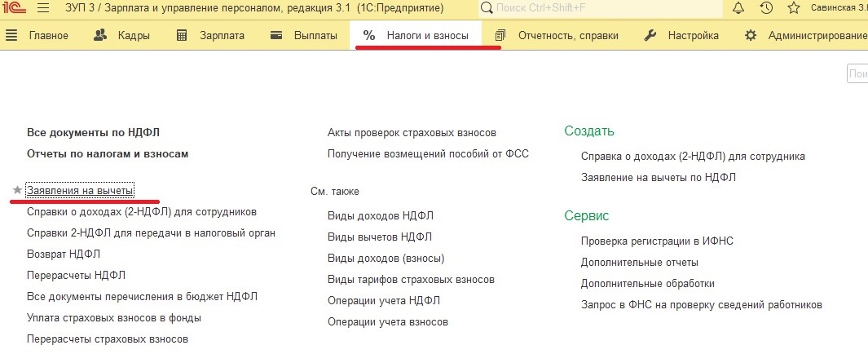Open Справки о доходах (2-НДФЛ) для сотрудников
The image size is (868, 354).
click(x=142, y=212)
